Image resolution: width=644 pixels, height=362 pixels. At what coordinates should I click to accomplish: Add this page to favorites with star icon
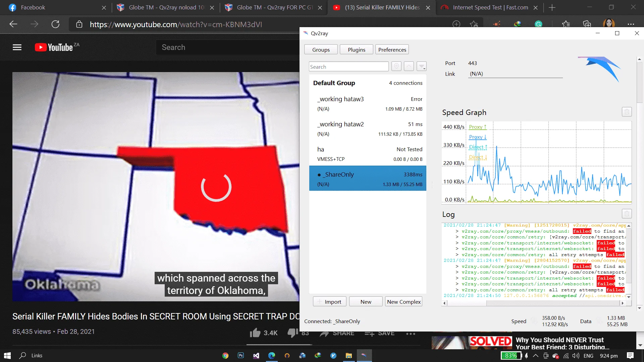[474, 24]
